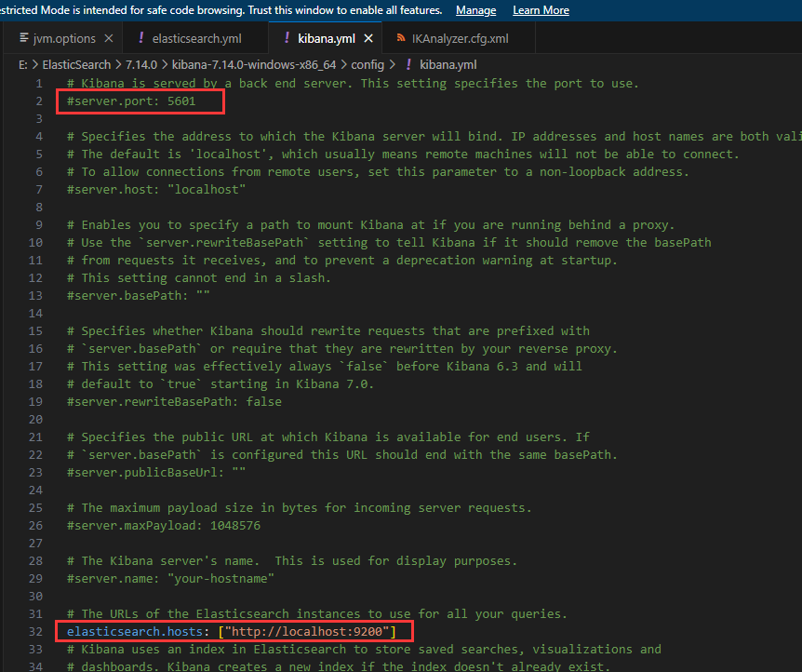The height and width of the screenshot is (672, 802).
Task: Click line number 7 in the gutter
Action: [x=39, y=190]
